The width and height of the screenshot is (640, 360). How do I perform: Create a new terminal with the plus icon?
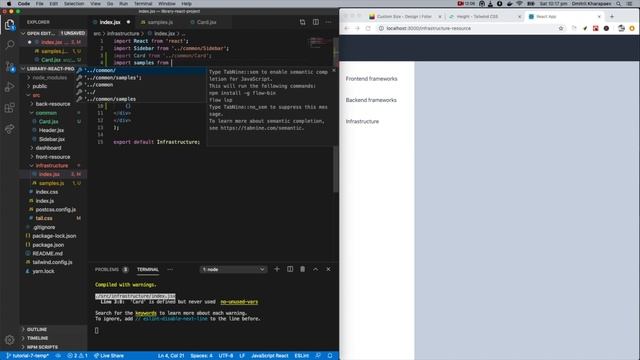point(277,269)
